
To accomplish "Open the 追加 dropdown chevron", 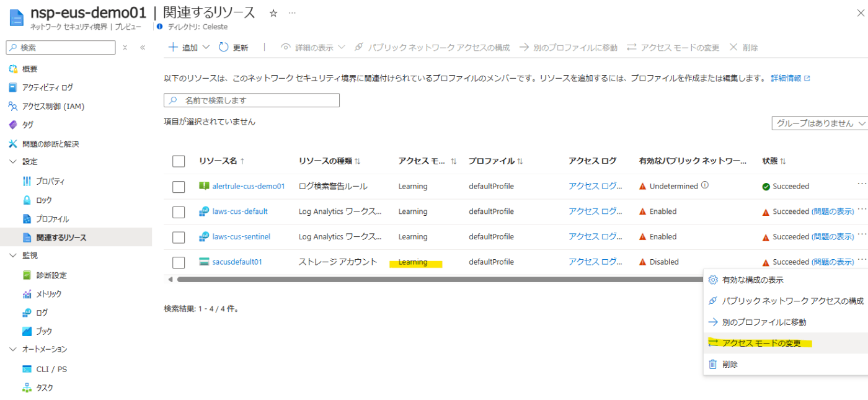I will click(206, 47).
